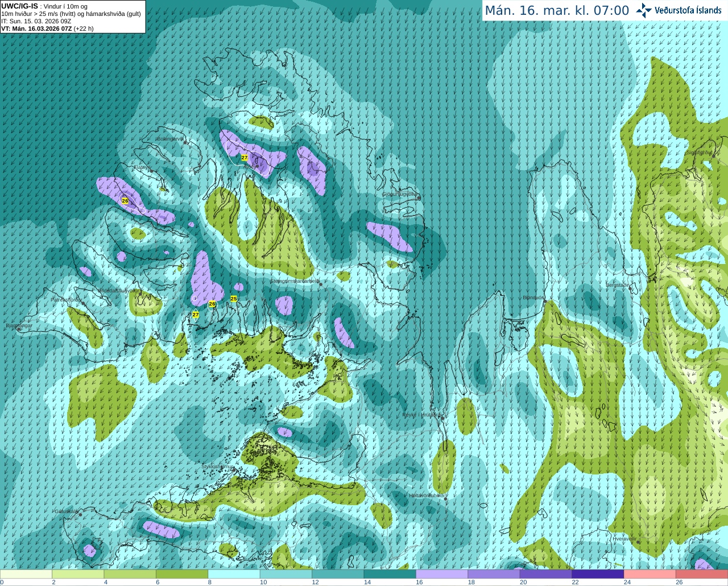The height and width of the screenshot is (586, 728).
Task: Click the Holtavörðuheiði station label
Action: (427, 496)
